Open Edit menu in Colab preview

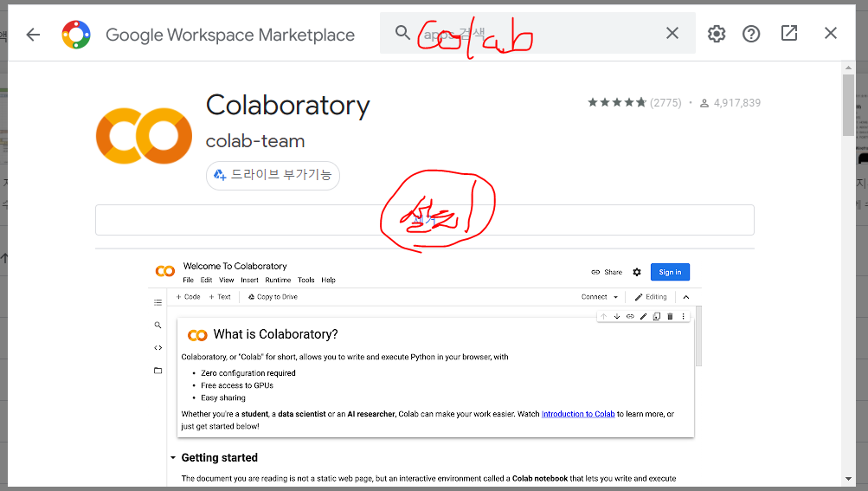tap(207, 280)
